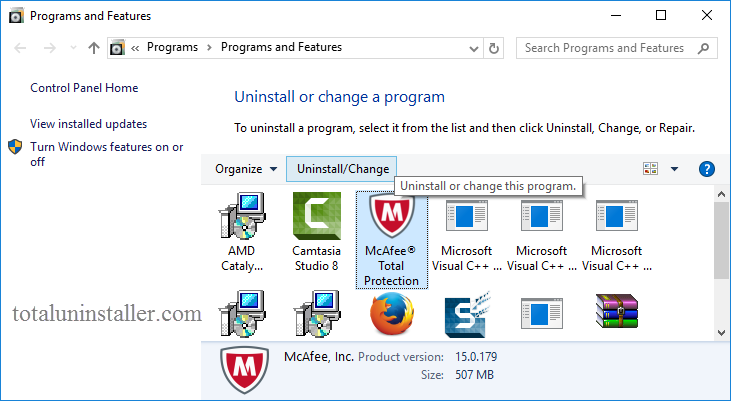Click the address bar Control Panel icon
This screenshot has width=731, height=401.
[x=117, y=48]
